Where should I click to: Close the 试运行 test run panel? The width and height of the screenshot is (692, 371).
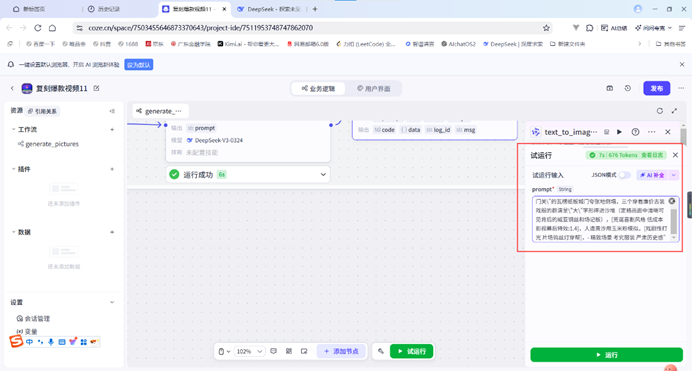[x=675, y=155]
